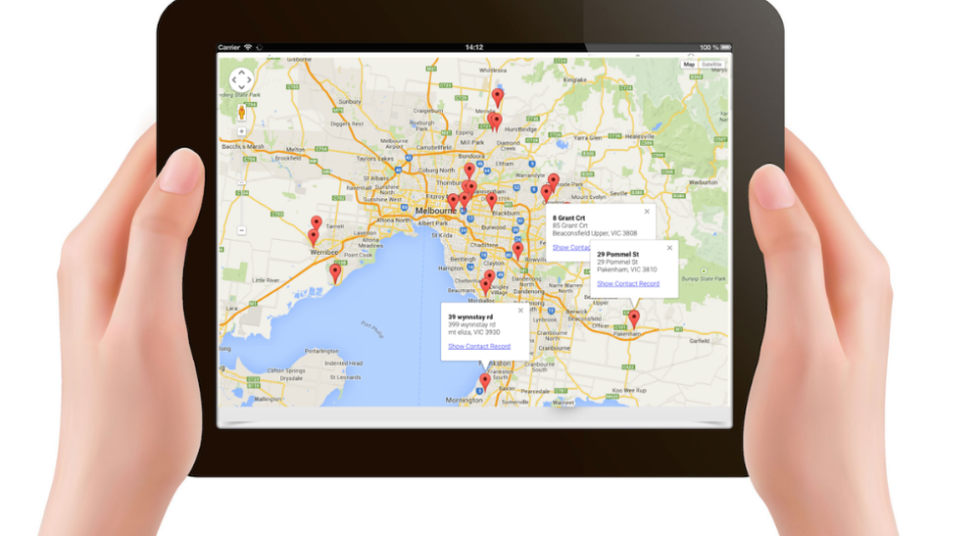Screen dimensions: 980x536
Task: Pan the map up with the arrow control
Action: coord(241,72)
